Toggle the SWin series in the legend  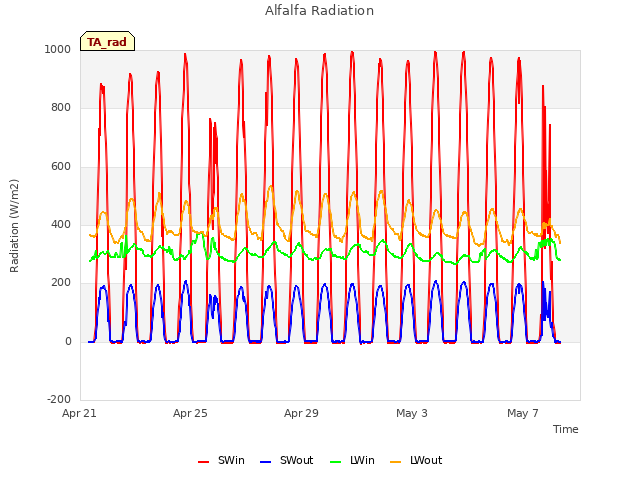tap(221, 460)
